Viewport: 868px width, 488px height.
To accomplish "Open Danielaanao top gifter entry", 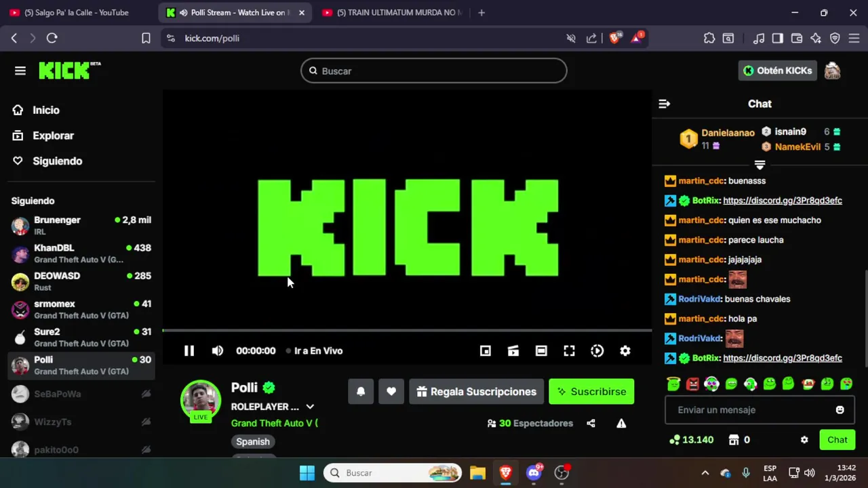I will 717,139.
